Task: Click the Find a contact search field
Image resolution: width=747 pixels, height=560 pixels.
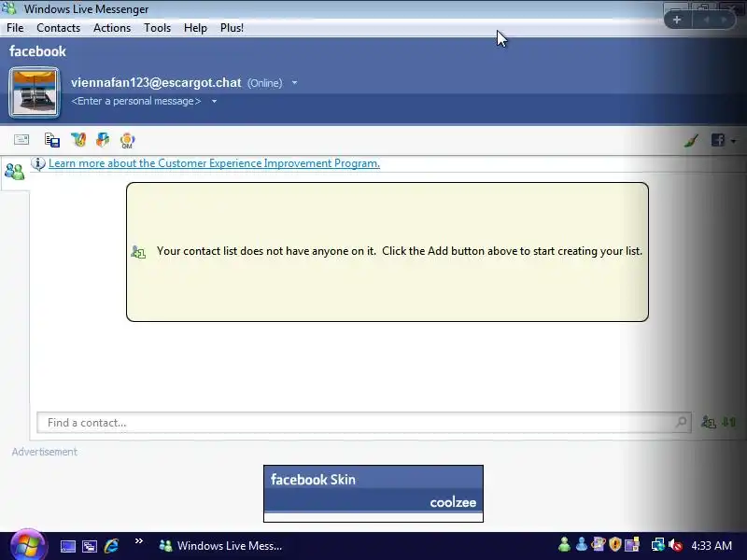Action: [x=364, y=423]
